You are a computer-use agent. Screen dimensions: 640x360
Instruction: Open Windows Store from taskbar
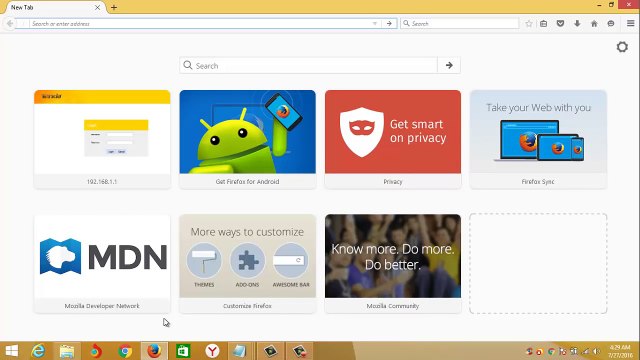click(183, 351)
